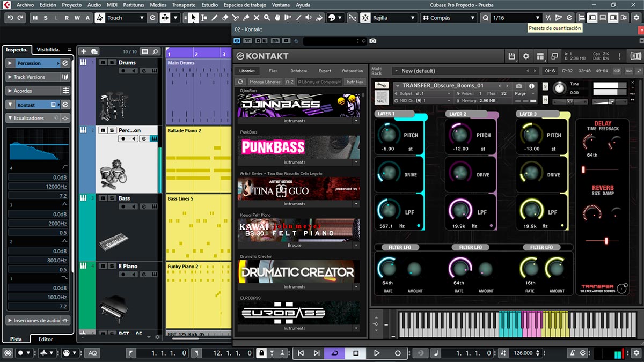
Task: Toggle Kontakt plugin power bypass button
Action: point(238,41)
